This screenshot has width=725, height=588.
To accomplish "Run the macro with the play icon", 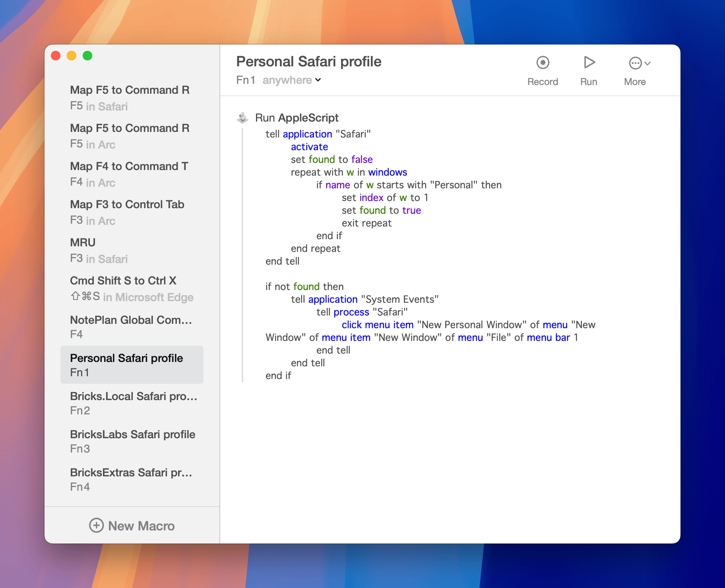I will (589, 63).
